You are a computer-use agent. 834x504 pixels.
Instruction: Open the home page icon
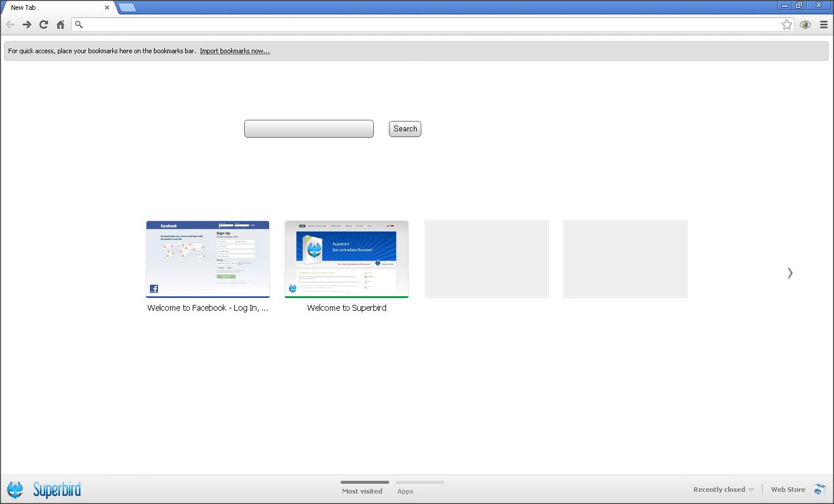coord(60,24)
